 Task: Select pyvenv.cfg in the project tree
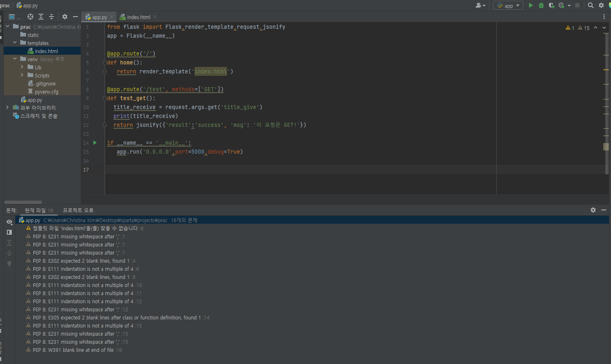tap(43, 92)
